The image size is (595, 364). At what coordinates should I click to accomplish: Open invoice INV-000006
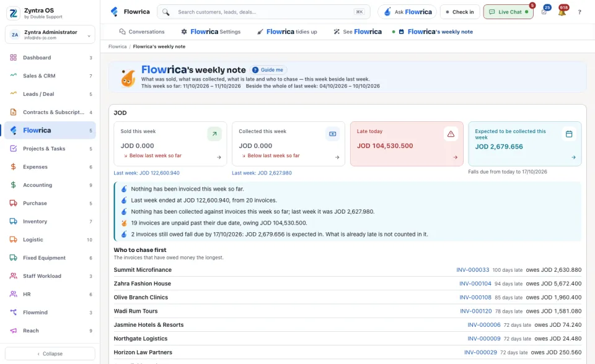484,325
